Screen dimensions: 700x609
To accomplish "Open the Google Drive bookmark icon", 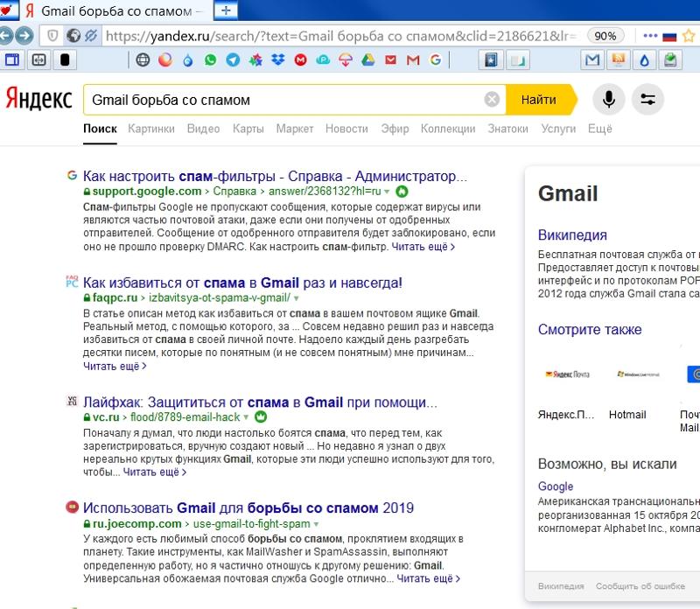I will (x=367, y=59).
